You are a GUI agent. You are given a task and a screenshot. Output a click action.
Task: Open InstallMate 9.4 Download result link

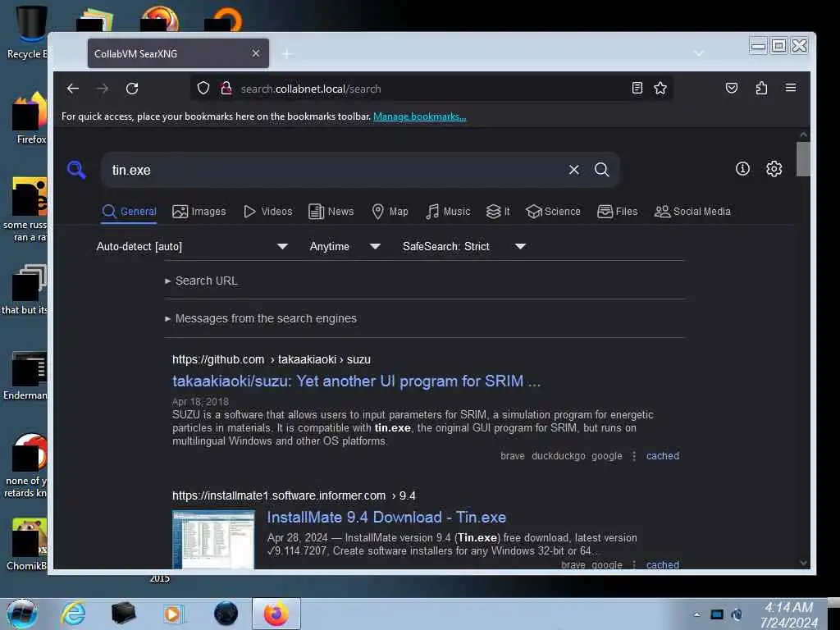click(x=386, y=517)
